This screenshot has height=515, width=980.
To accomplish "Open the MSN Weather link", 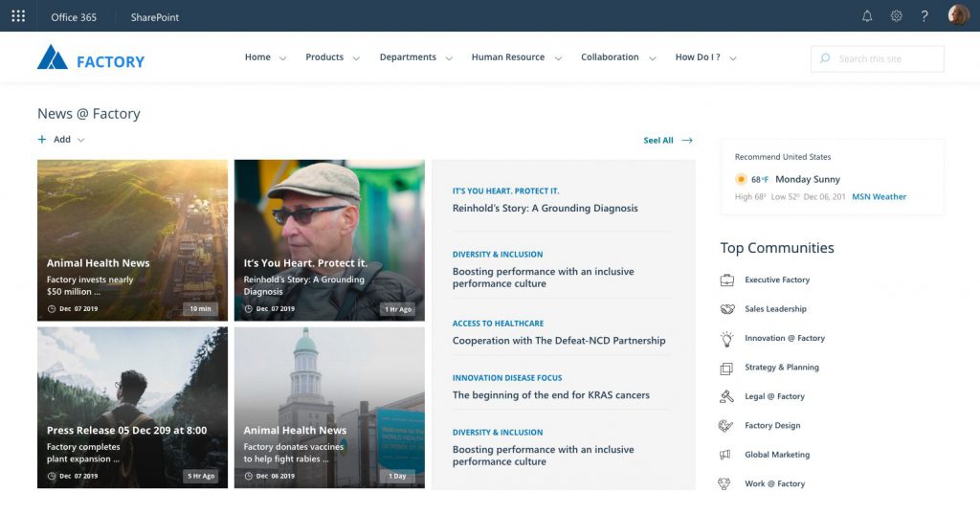I will [879, 197].
